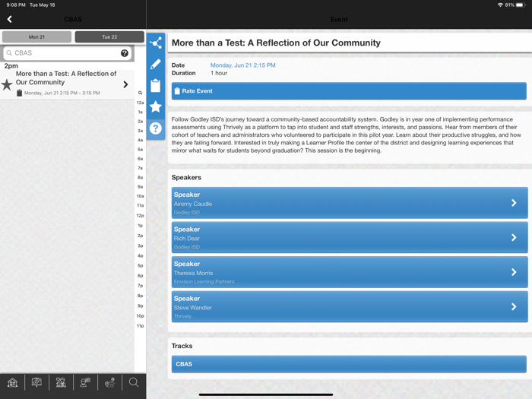Select the More than a Test list item
Image resolution: width=532 pixels, height=399 pixels.
(67, 84)
